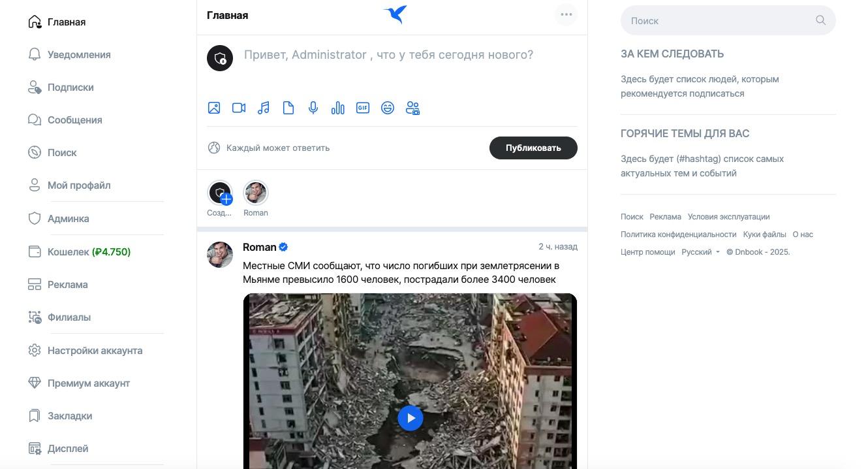Click the last composer icon after the smiley
The height and width of the screenshot is (469, 868).
click(x=412, y=108)
